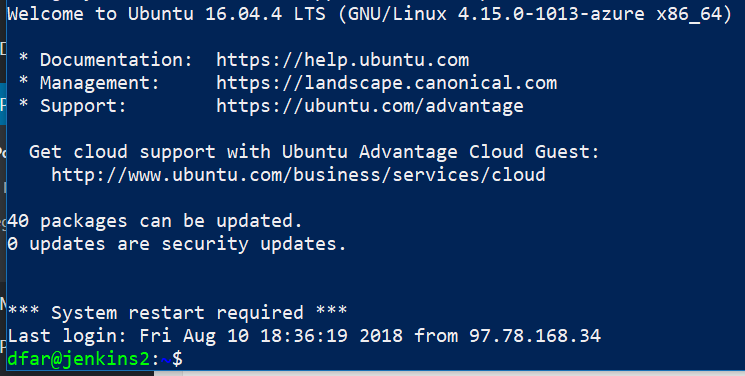This screenshot has height=376, width=745.
Task: Click the Last login timestamp line
Action: (304, 336)
